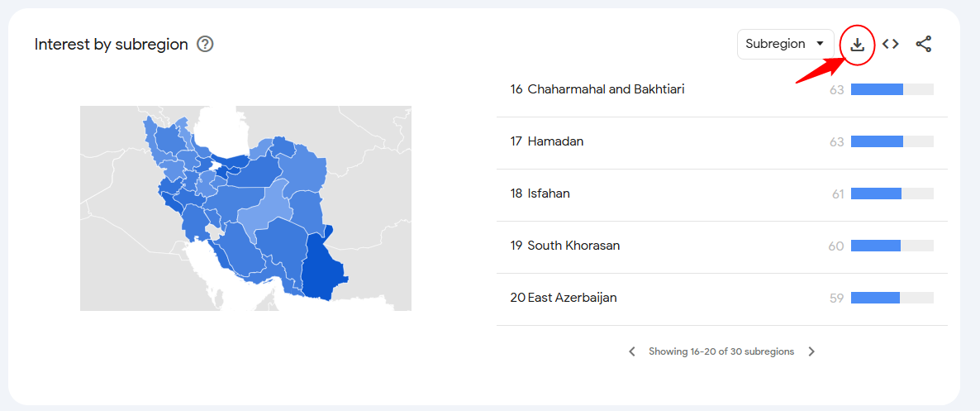
Task: Open the Subregion dropdown
Action: [786, 45]
